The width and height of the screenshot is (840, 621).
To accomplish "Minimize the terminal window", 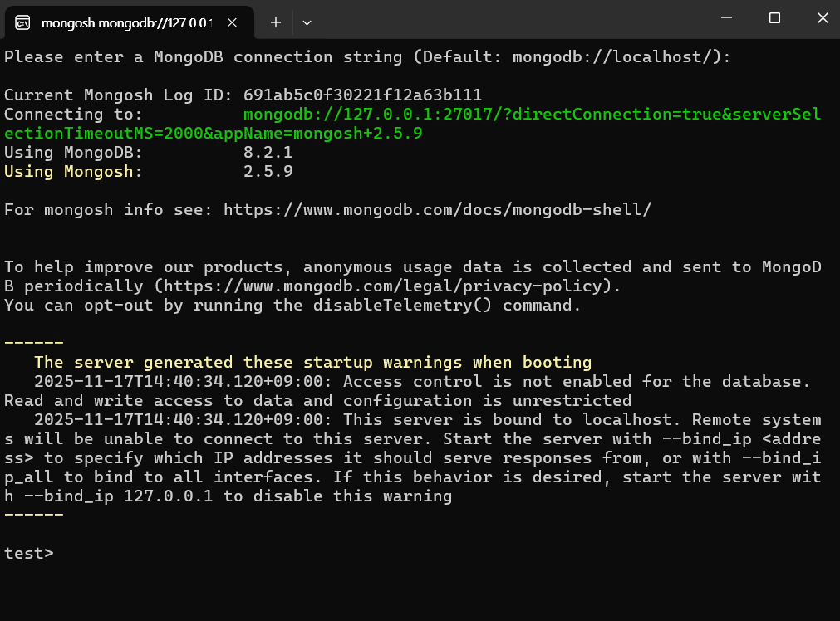I will coord(726,18).
